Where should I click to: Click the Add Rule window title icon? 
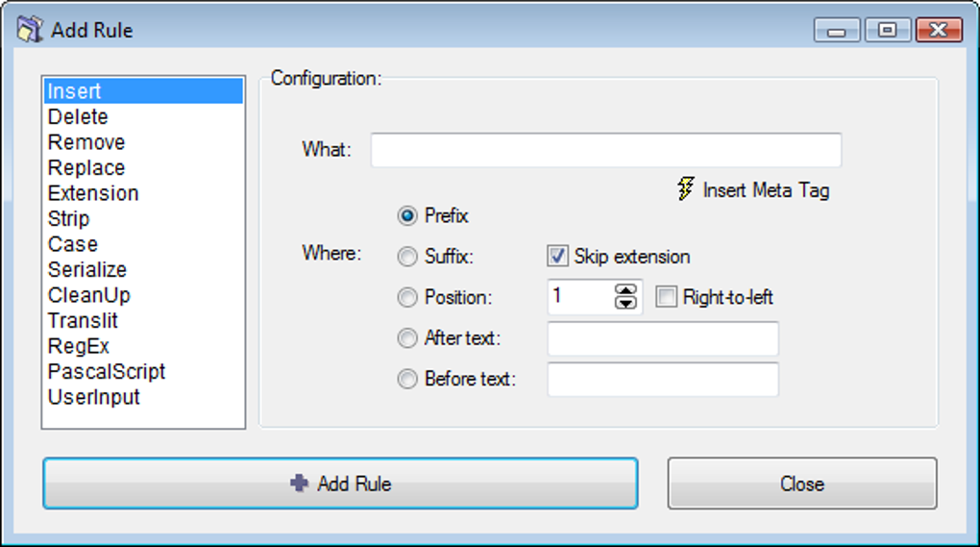coord(31,30)
